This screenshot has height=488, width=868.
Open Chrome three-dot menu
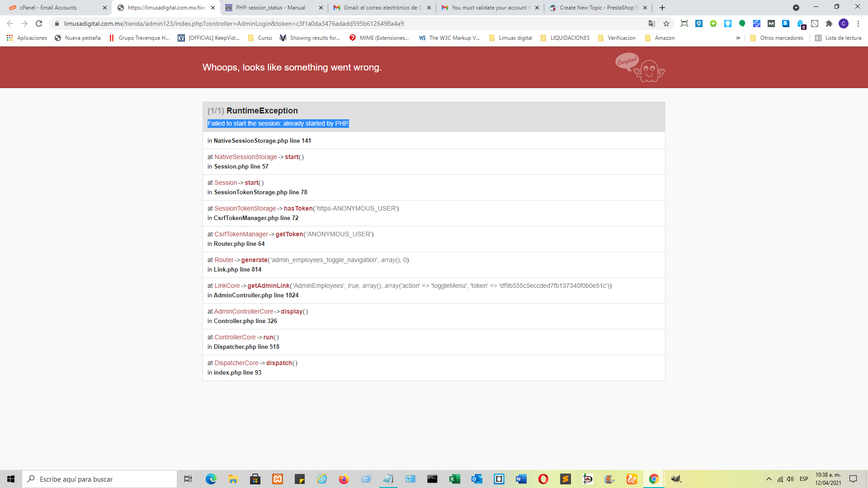point(858,23)
